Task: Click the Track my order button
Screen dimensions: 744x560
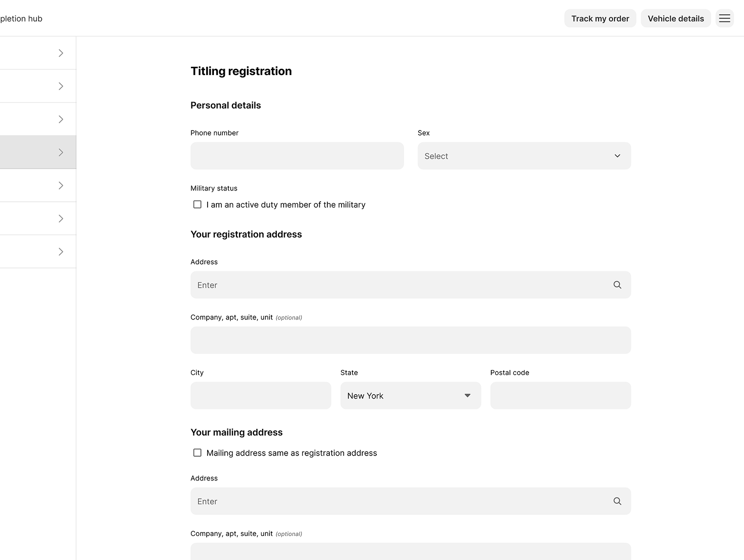Action: [600, 19]
